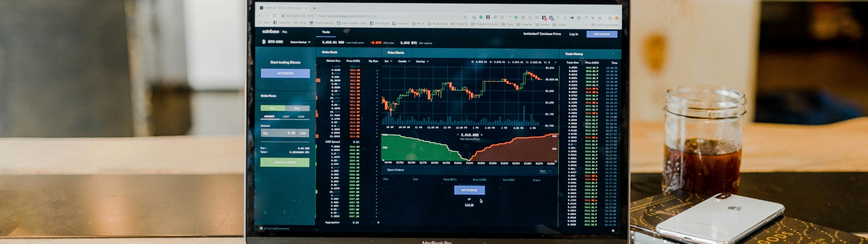Viewport: 868px width, 244px height.
Task: Click the Amount input field
Action: [x=285, y=133]
